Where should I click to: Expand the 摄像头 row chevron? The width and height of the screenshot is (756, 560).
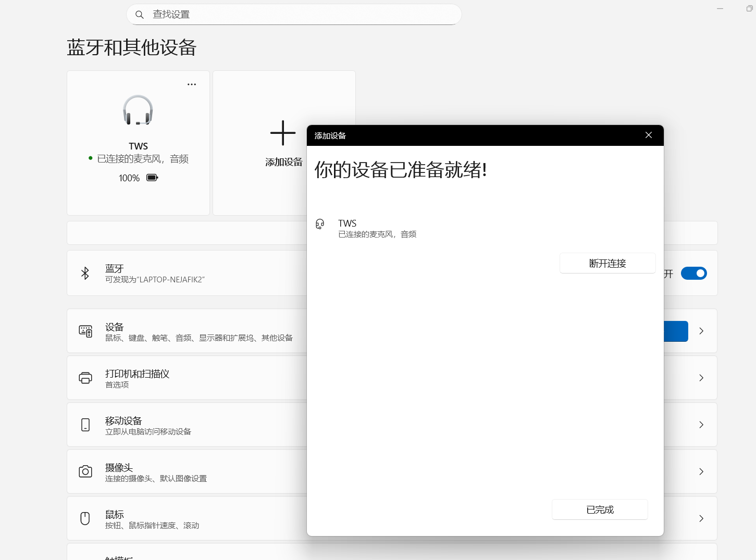click(701, 471)
